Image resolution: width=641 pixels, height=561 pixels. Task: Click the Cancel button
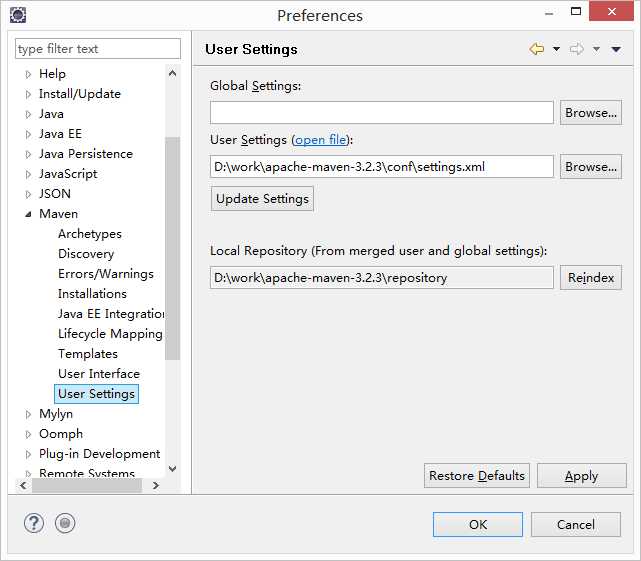pyautogui.click(x=576, y=525)
